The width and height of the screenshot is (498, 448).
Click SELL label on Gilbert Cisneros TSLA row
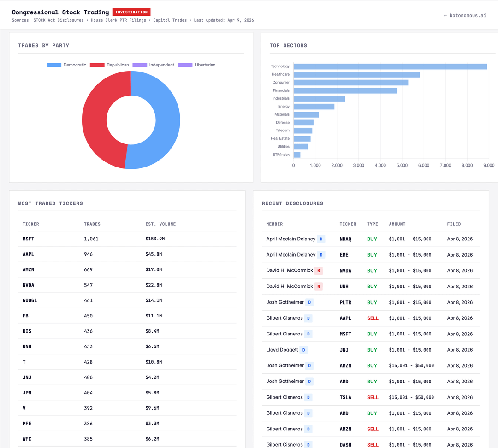tap(373, 397)
